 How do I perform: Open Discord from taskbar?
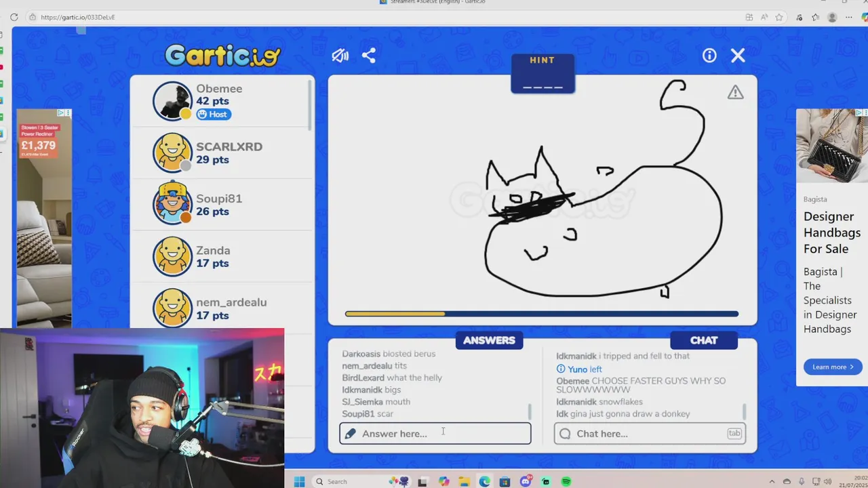pos(526,481)
